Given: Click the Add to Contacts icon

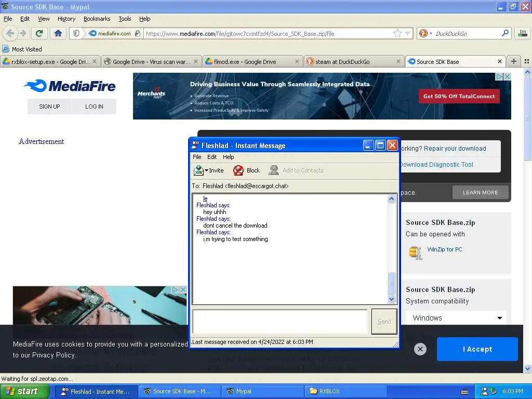Looking at the screenshot, I should tap(273, 170).
